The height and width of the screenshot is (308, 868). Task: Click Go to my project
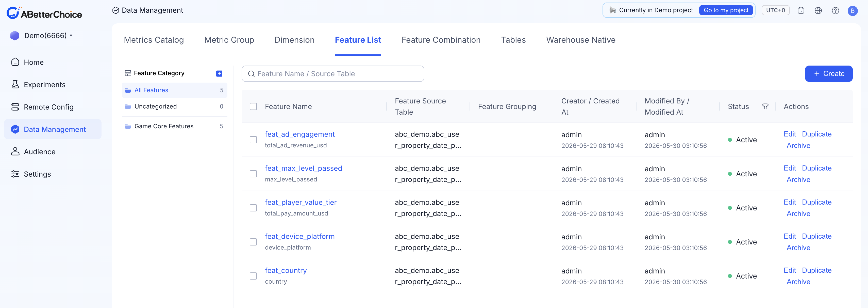(726, 10)
